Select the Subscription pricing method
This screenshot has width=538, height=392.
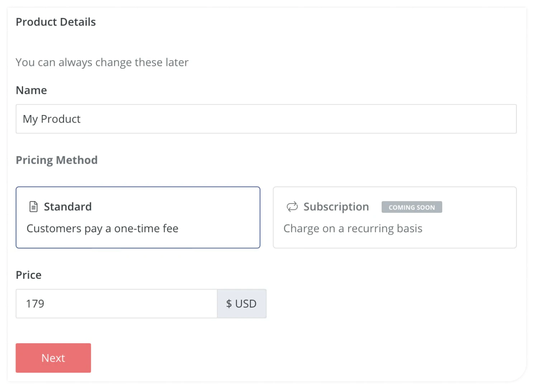(395, 217)
